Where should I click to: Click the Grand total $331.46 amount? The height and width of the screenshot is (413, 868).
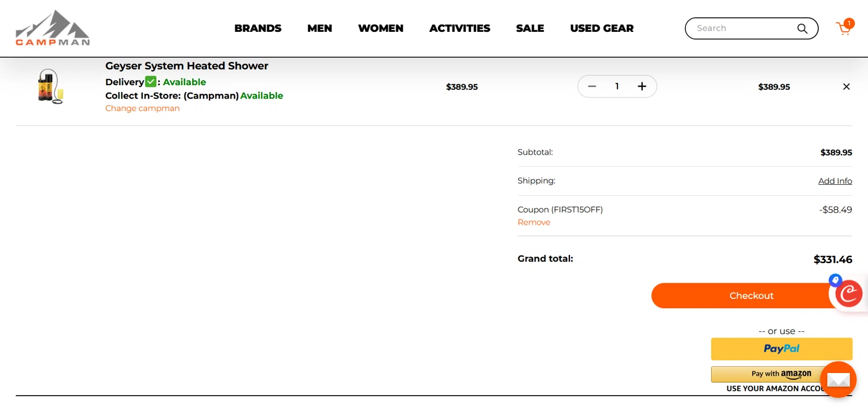pyautogui.click(x=833, y=260)
